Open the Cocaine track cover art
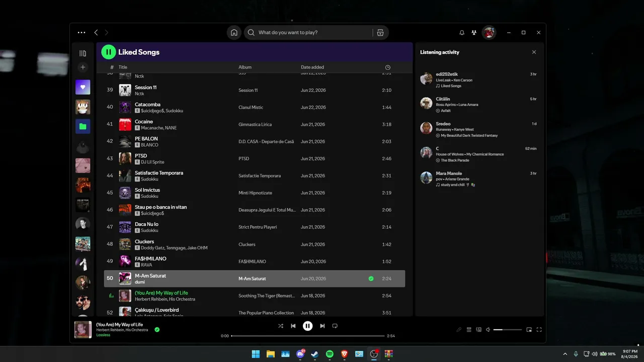The height and width of the screenshot is (362, 644). pos(125,125)
